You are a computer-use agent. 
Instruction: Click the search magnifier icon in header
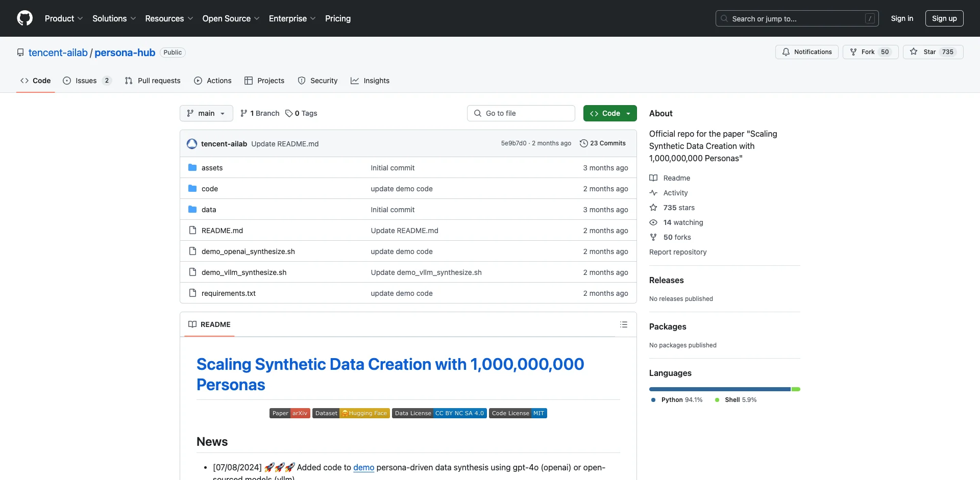click(x=724, y=18)
